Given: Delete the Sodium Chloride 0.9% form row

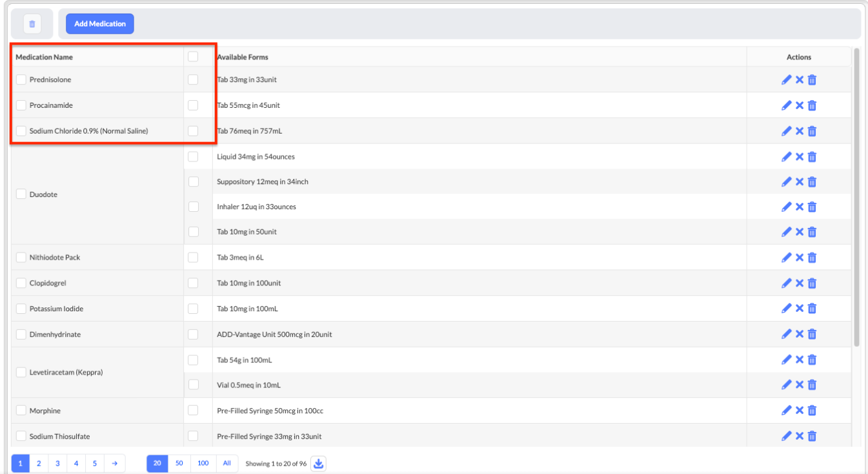Looking at the screenshot, I should point(812,131).
